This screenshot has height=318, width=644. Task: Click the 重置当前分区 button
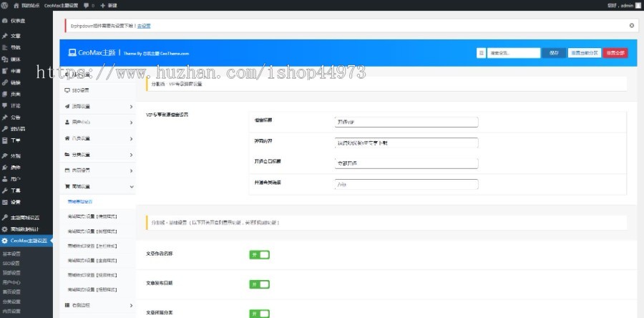585,53
